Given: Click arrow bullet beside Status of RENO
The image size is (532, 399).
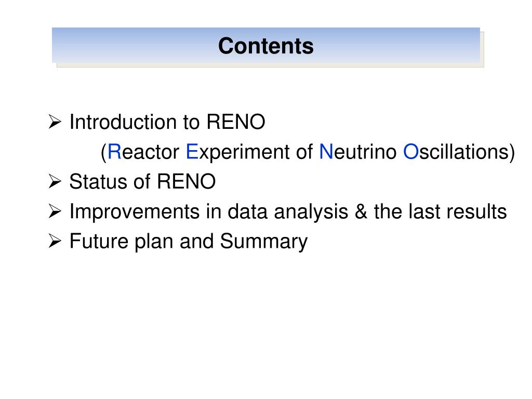Looking at the screenshot, I should (x=55, y=181).
